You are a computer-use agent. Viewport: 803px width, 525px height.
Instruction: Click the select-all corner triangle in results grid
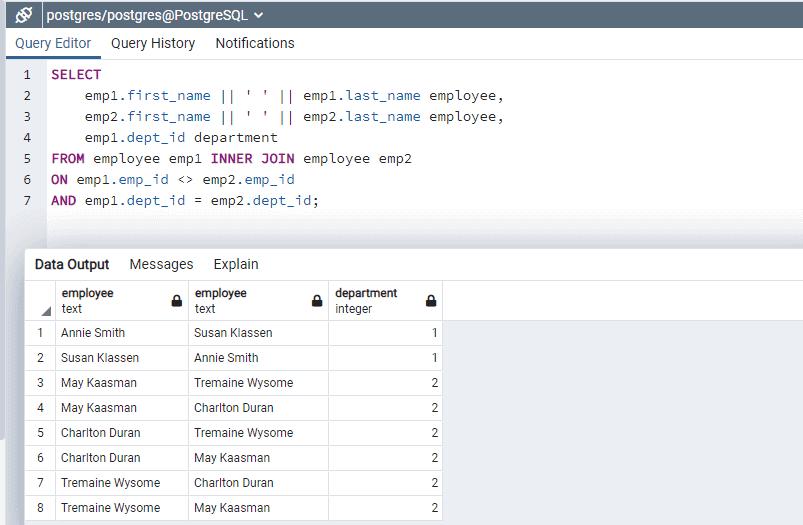(x=45, y=311)
